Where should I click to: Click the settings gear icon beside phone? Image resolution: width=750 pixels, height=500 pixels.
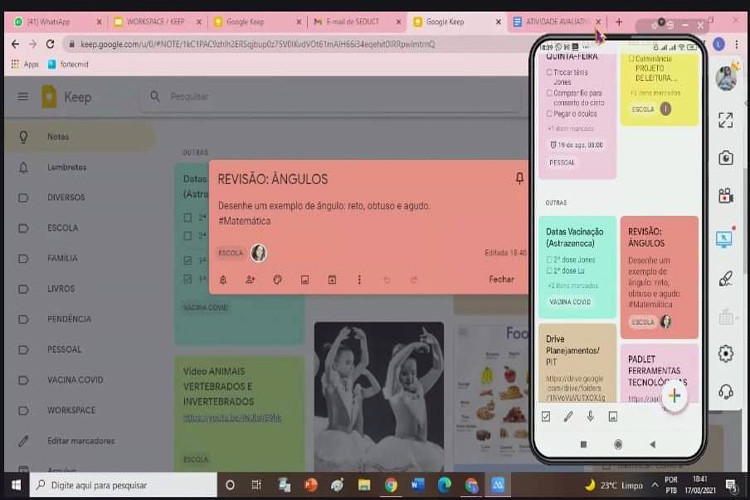click(726, 354)
